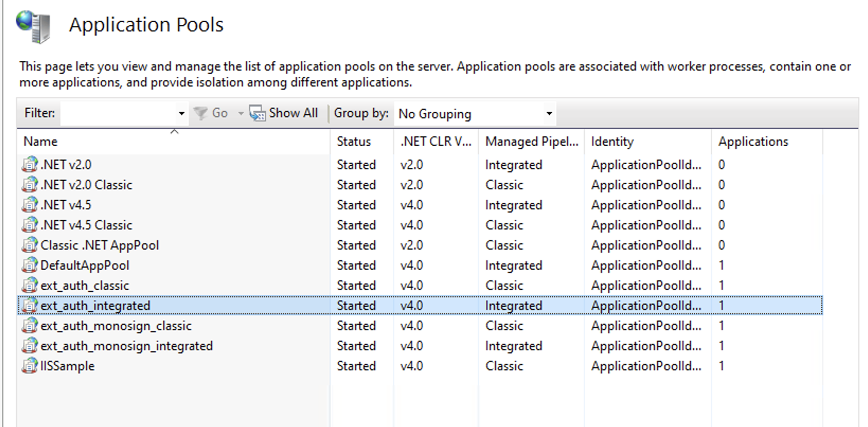Image resolution: width=868 pixels, height=427 pixels.
Task: Click the Show All icon
Action: tap(258, 113)
